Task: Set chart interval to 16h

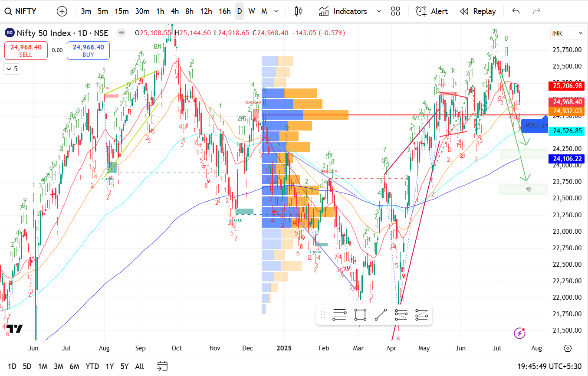Action: pos(225,11)
